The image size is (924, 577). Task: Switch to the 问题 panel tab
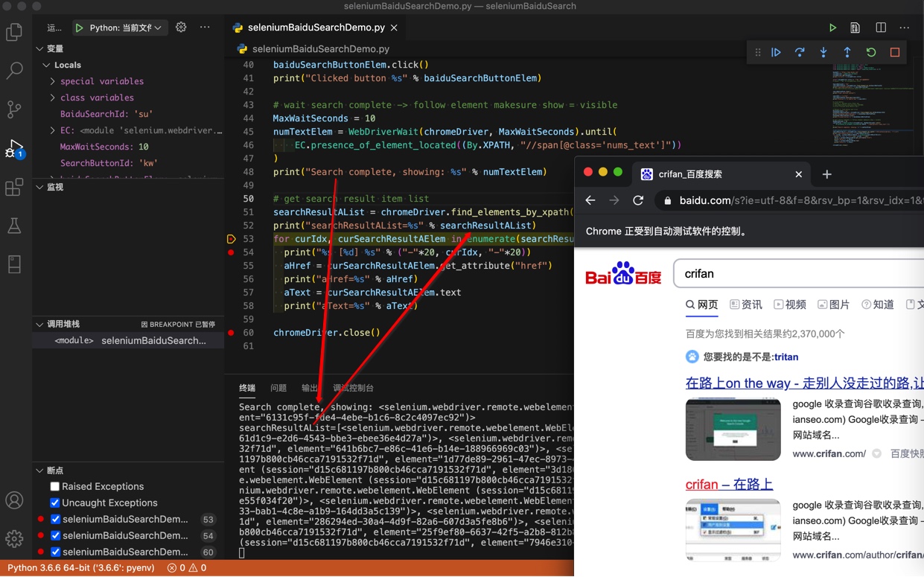pos(278,388)
